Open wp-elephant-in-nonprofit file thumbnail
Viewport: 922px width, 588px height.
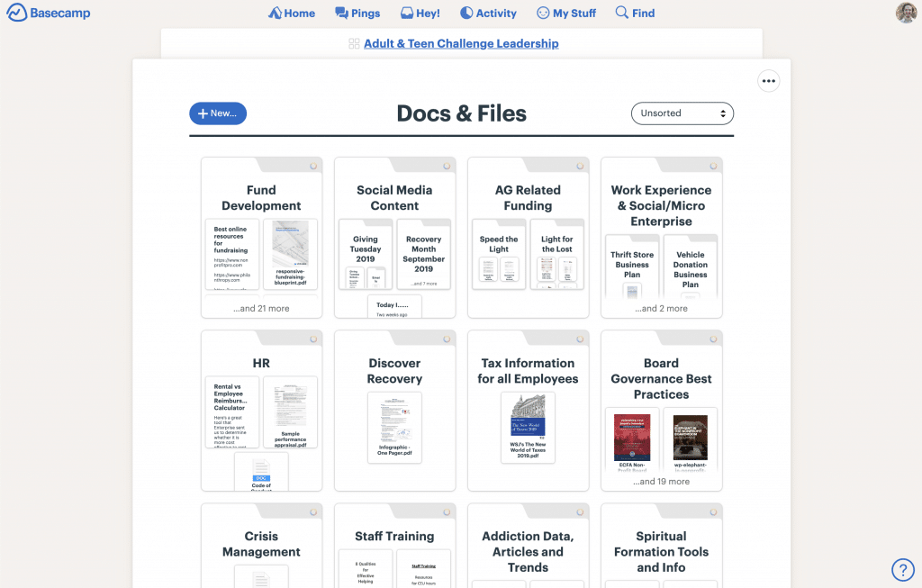(x=691, y=439)
